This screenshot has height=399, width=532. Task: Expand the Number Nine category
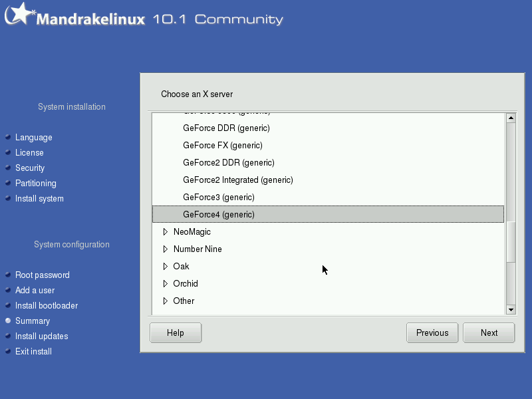point(165,249)
